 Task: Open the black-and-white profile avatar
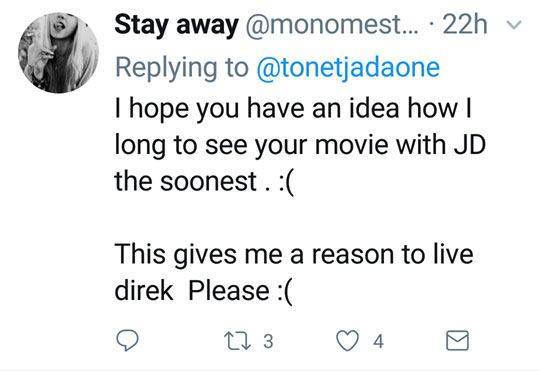(x=59, y=53)
